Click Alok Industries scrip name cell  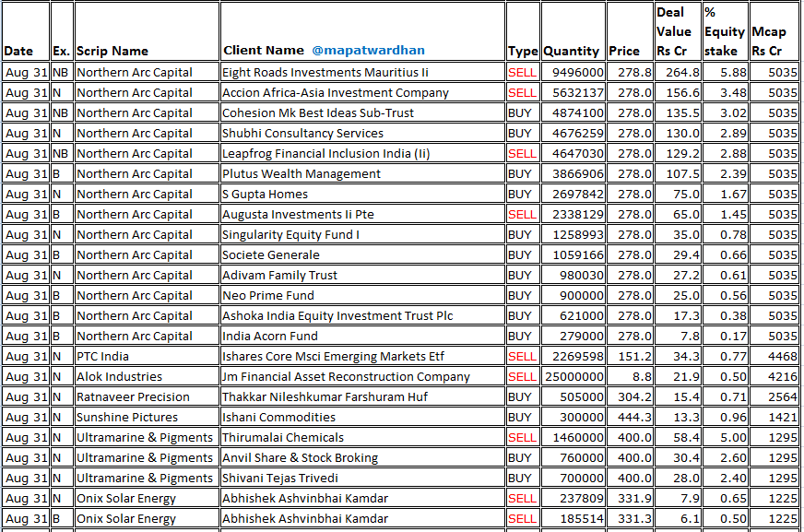point(147,377)
